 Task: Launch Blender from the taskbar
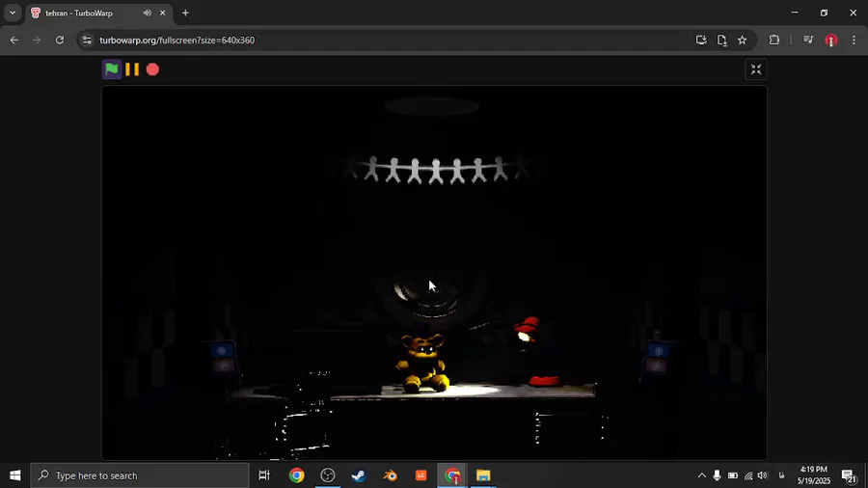[x=391, y=475]
